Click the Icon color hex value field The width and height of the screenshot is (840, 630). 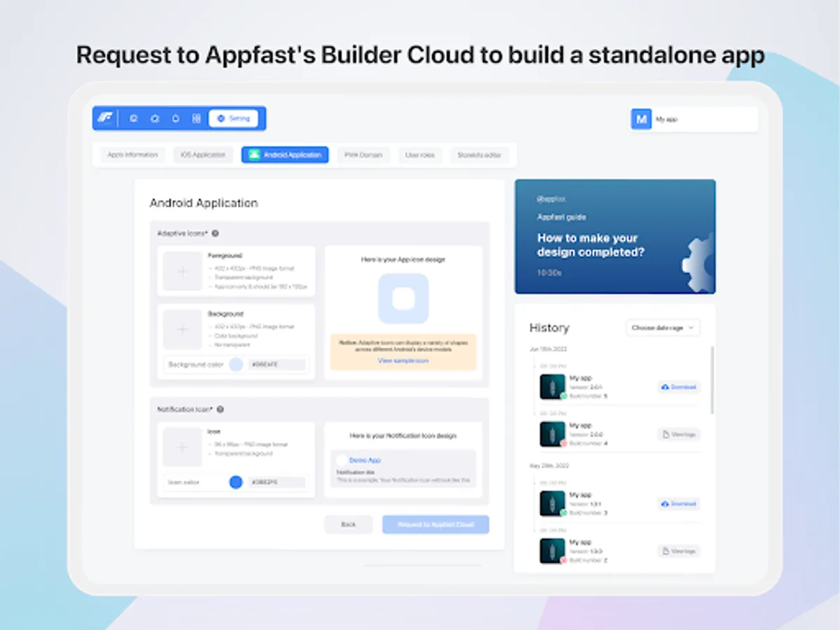tap(276, 482)
